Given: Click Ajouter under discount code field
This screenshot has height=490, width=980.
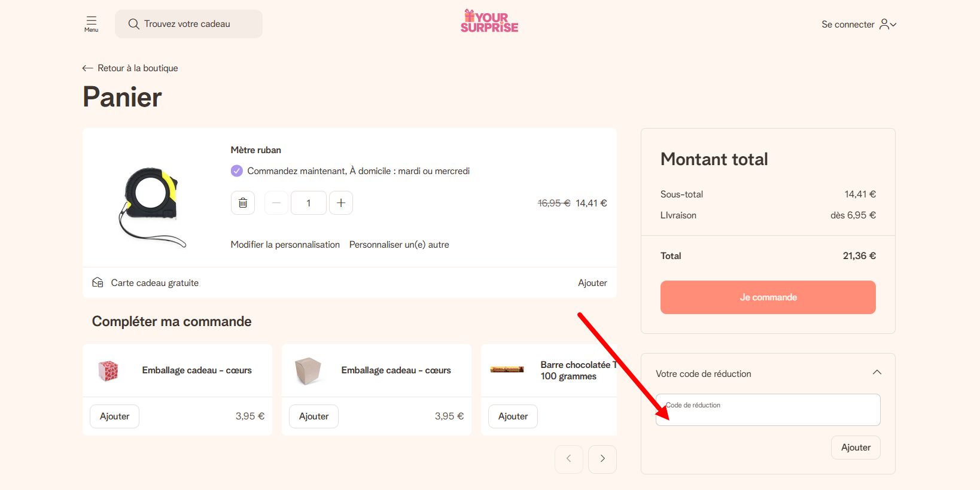Looking at the screenshot, I should (856, 448).
